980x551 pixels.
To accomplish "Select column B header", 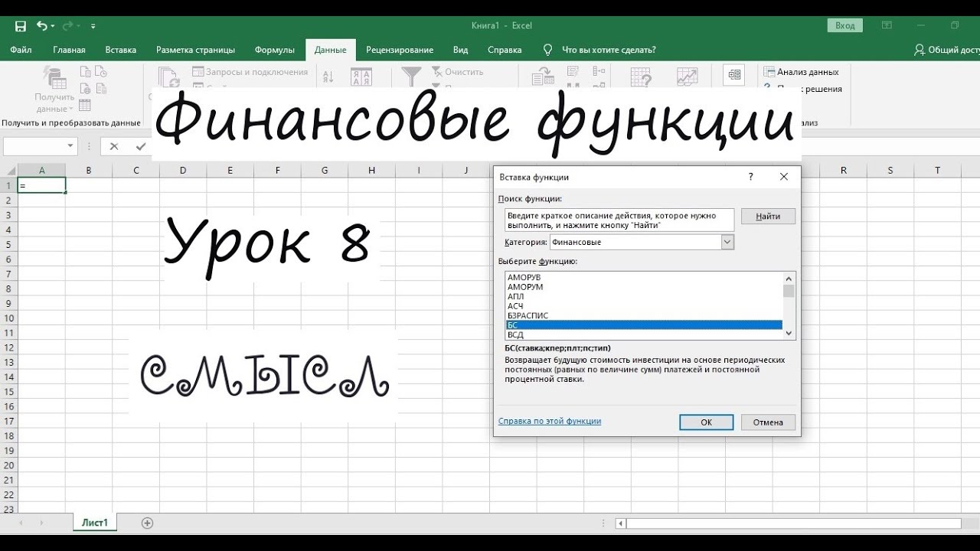I will click(89, 170).
